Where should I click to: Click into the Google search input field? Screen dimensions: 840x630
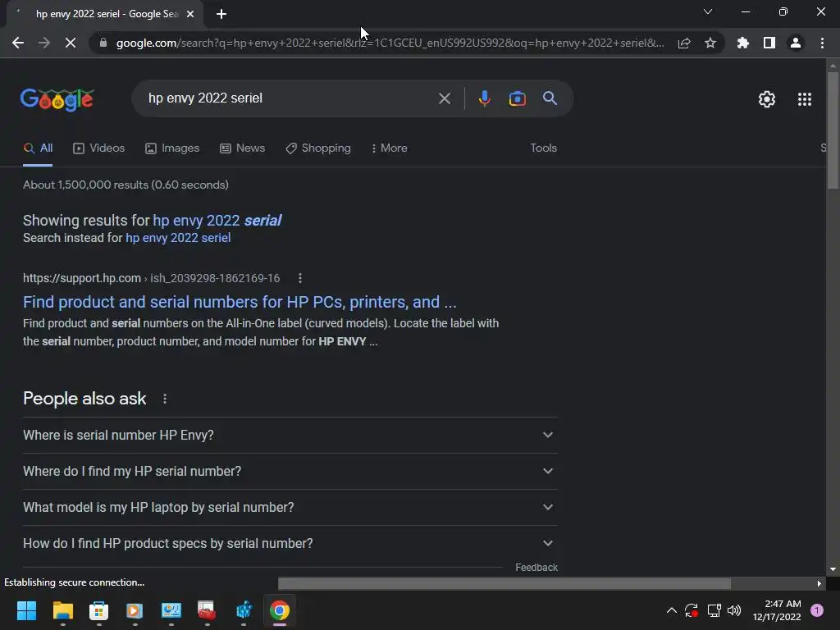point(290,98)
